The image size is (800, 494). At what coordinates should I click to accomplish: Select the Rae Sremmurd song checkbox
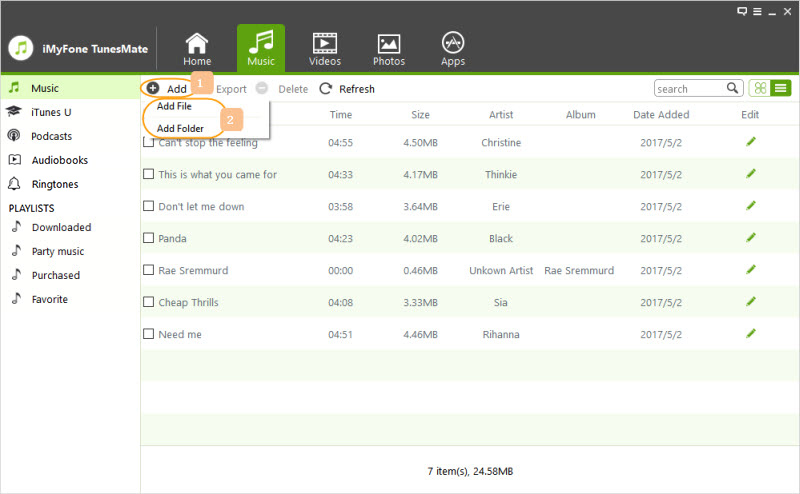coord(149,270)
